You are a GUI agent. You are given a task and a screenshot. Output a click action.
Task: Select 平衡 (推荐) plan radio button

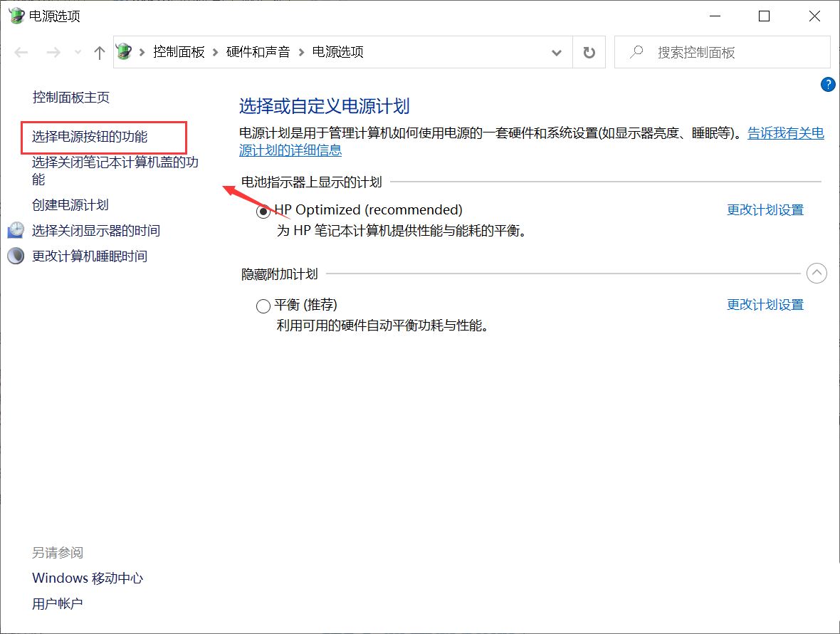tap(263, 306)
